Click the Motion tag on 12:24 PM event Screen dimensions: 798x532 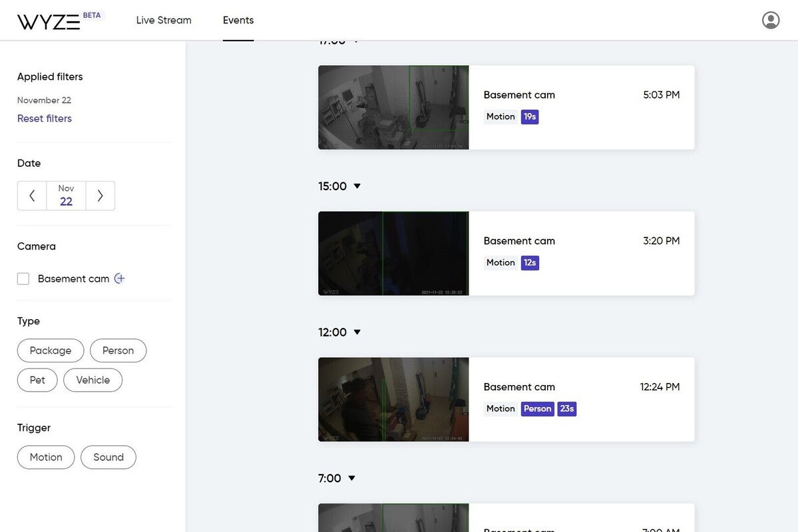pos(500,408)
